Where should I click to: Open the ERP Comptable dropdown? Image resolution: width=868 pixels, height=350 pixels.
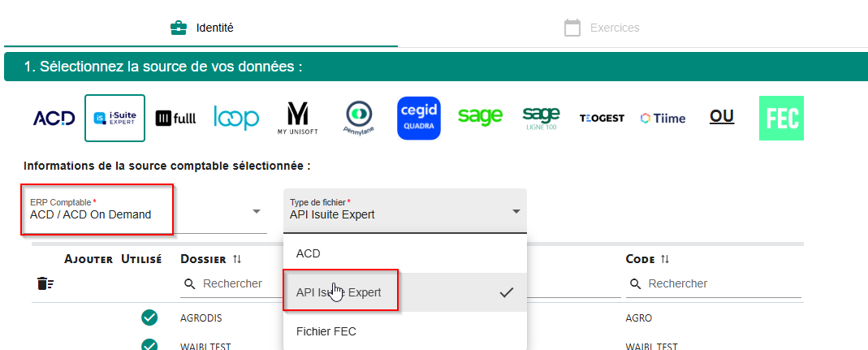coord(256,211)
